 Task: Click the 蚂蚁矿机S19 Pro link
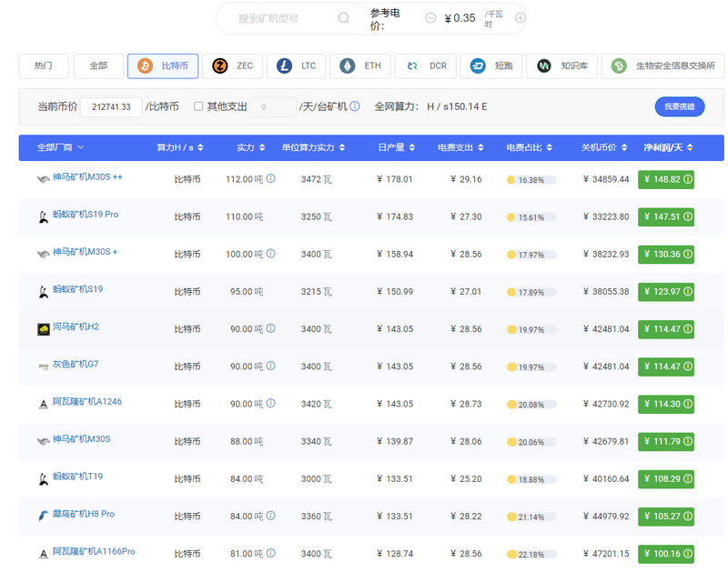point(86,215)
